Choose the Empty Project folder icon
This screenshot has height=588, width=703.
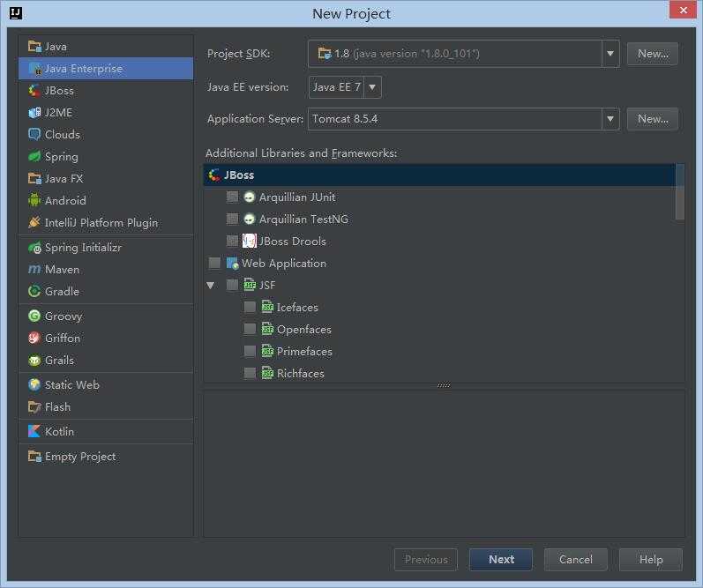pos(34,457)
